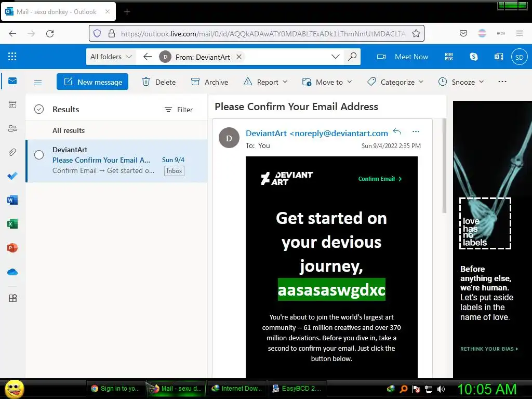Screen dimensions: 532x399
Task: Open a new browser tab
Action: point(127,12)
